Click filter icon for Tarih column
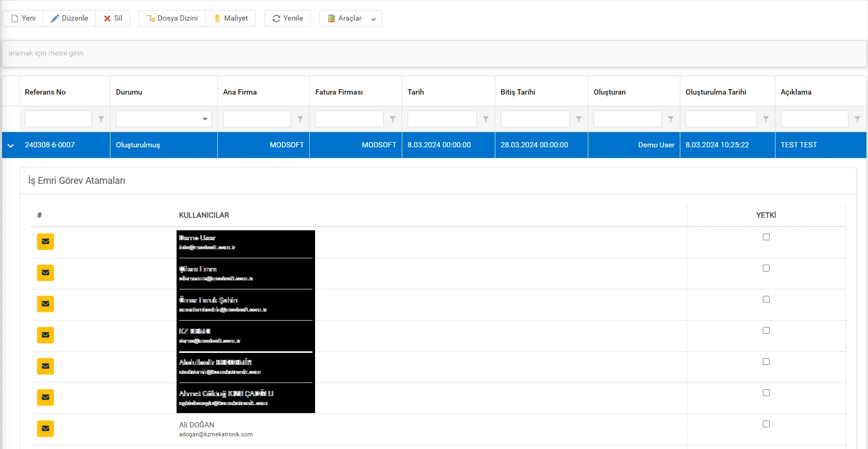Image resolution: width=868 pixels, height=449 pixels. tap(486, 119)
